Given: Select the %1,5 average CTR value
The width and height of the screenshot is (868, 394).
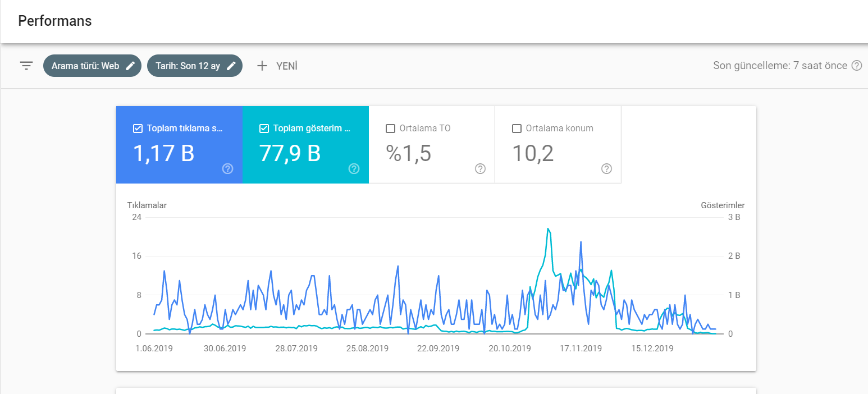Looking at the screenshot, I should 409,153.
